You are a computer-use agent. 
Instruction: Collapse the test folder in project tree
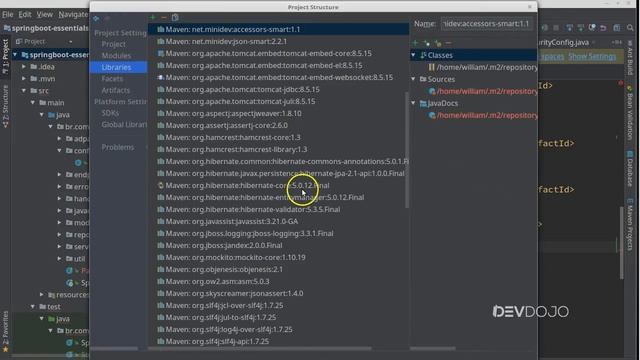33,307
